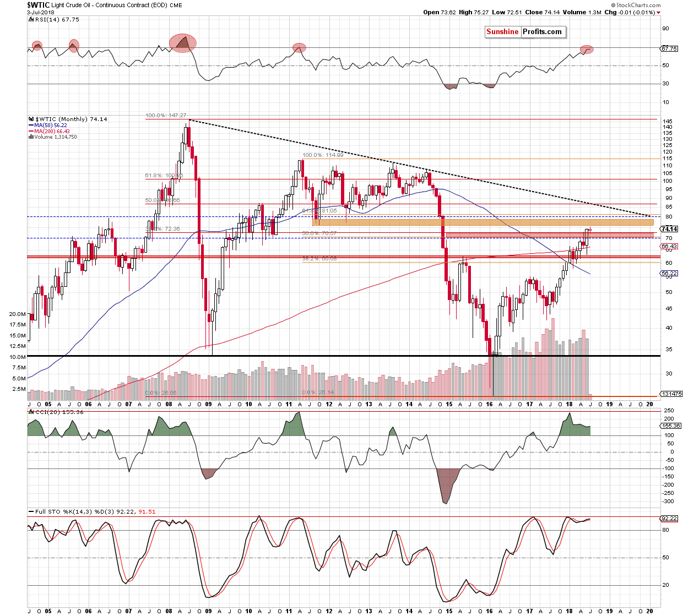The width and height of the screenshot is (683, 616).
Task: Click the 10.0M volume scale label
Action: tap(18, 357)
